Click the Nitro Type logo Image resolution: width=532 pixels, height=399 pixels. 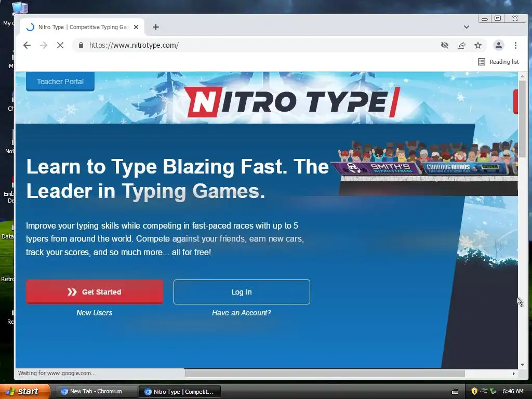292,102
